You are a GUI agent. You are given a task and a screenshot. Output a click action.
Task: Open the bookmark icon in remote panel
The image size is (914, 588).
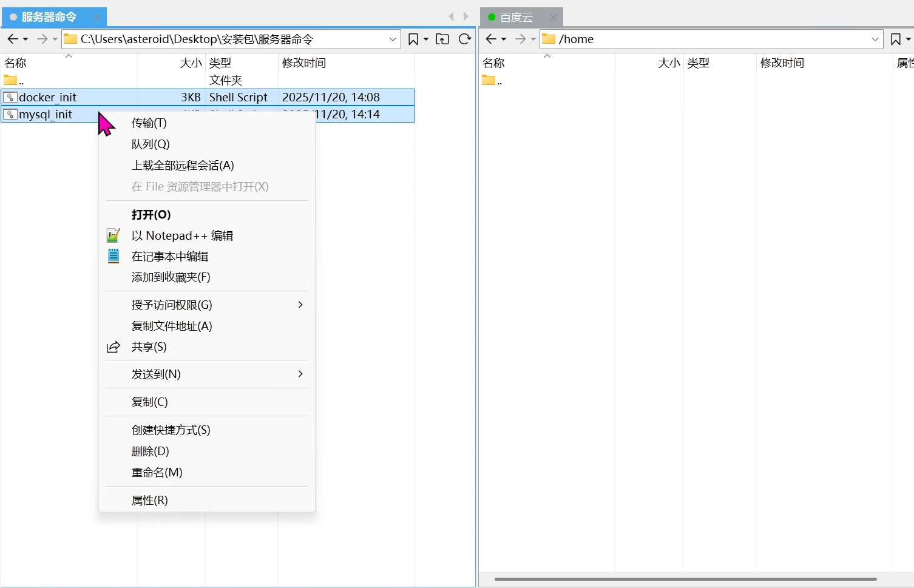tap(895, 39)
